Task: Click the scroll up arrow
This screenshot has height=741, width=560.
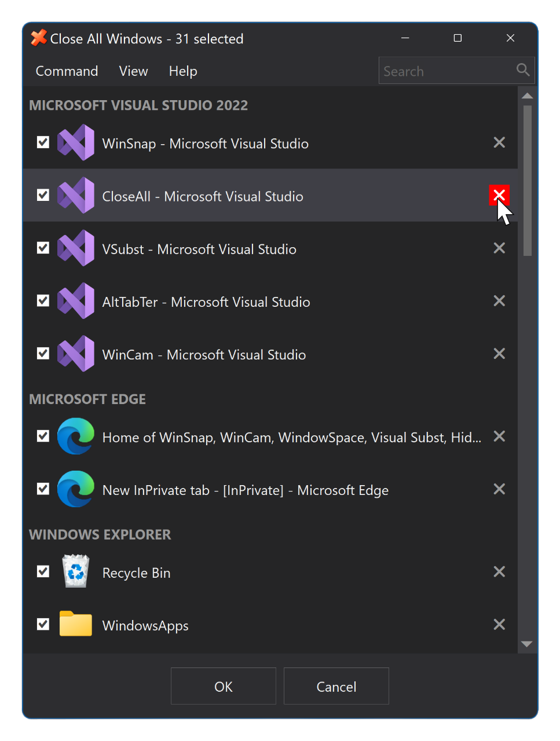Action: coord(527,96)
